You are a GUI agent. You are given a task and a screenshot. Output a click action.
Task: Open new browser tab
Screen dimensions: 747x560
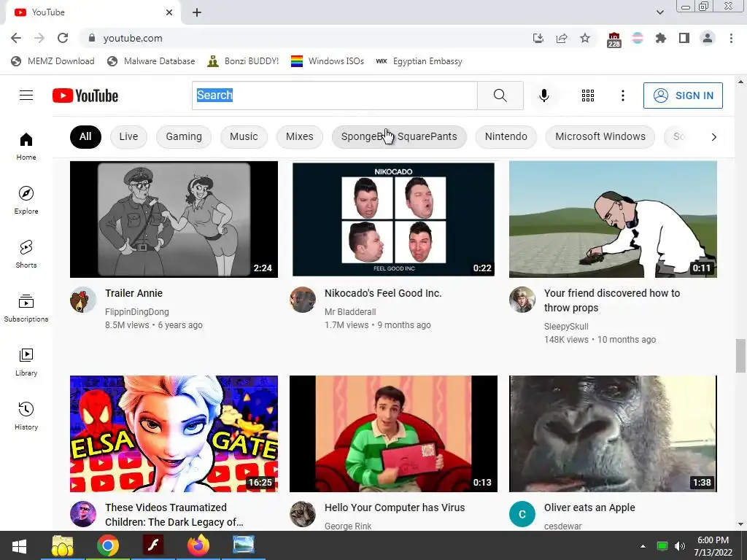(197, 12)
